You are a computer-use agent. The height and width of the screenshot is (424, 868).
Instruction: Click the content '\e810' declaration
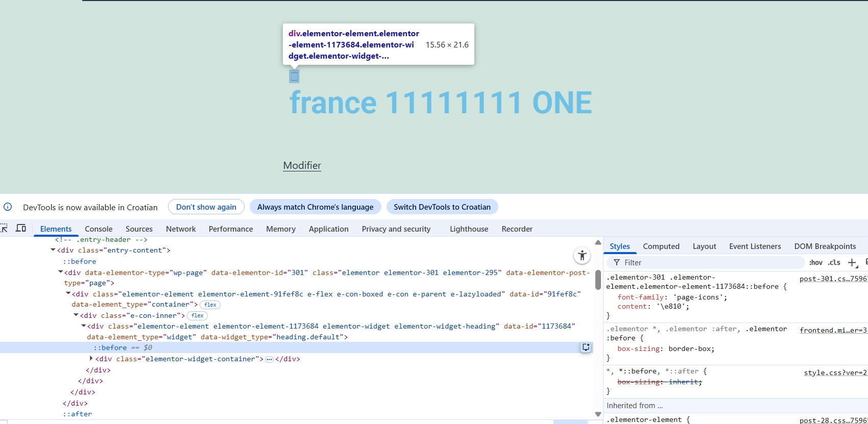pyautogui.click(x=654, y=306)
